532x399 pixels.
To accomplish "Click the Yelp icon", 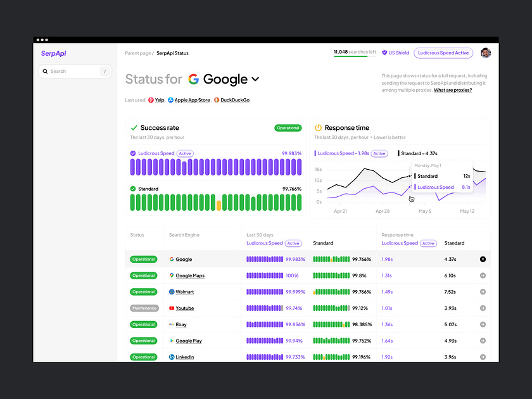I will point(151,100).
